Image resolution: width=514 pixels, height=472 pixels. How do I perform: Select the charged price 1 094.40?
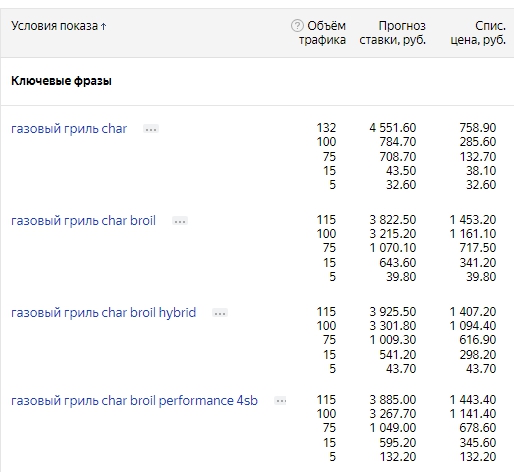coord(473,326)
